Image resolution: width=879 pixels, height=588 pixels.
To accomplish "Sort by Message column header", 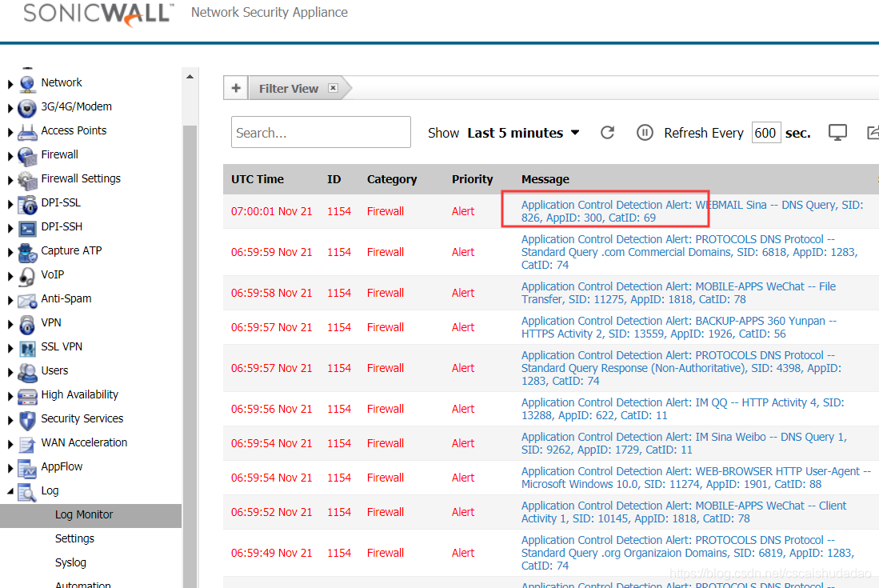I will [545, 179].
